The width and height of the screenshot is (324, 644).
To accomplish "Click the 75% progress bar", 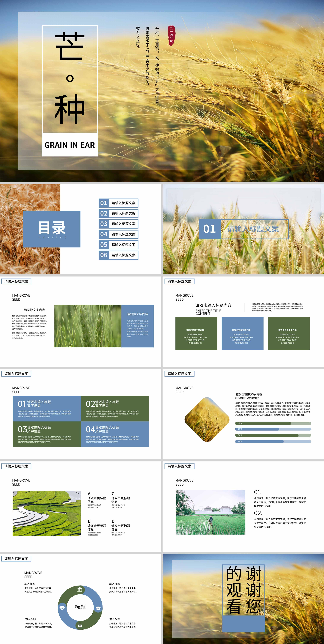I will pos(273,429).
